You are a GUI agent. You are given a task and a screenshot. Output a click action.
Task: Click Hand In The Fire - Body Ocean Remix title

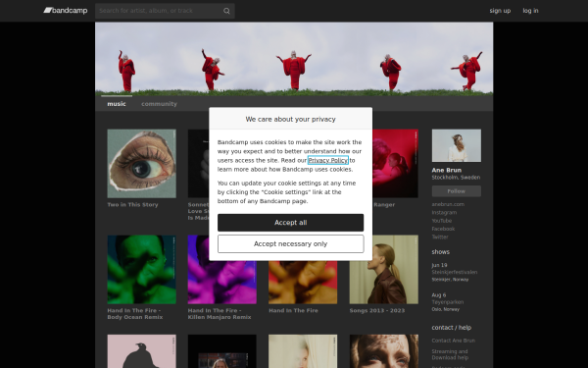(x=135, y=314)
